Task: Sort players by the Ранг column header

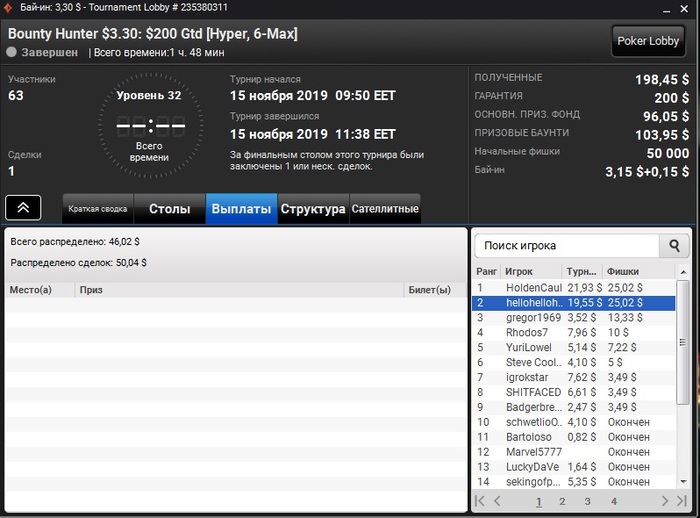Action: (x=486, y=272)
